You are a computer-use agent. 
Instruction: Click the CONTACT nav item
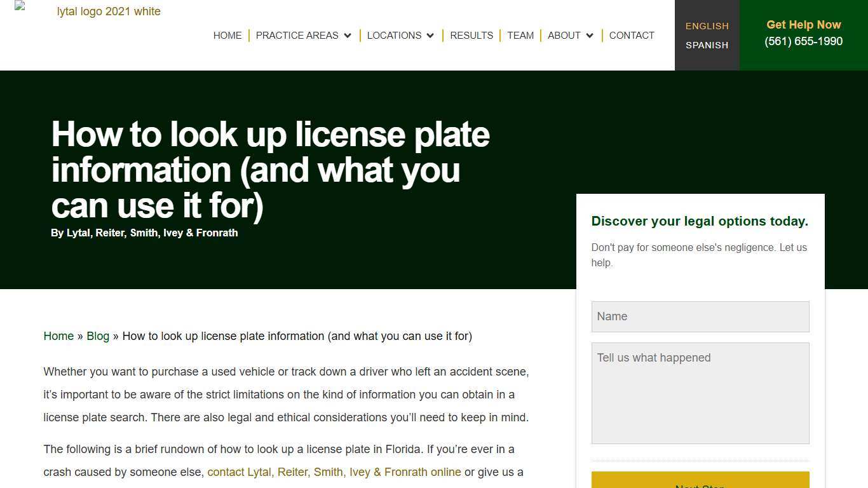point(632,36)
